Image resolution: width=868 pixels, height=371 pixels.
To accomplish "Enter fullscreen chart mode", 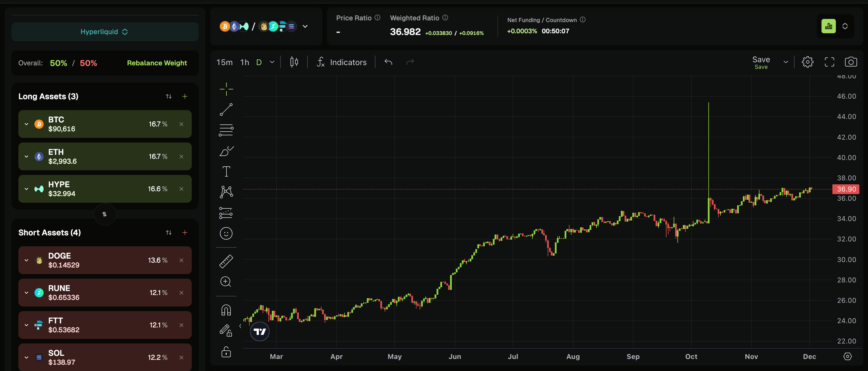I will 829,62.
